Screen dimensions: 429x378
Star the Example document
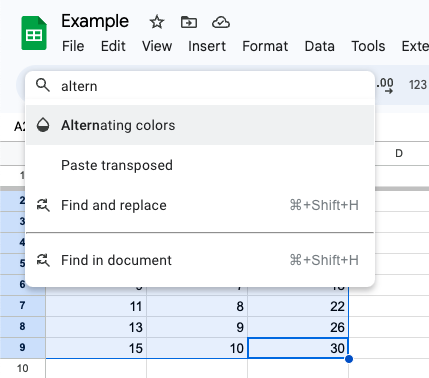coord(157,22)
